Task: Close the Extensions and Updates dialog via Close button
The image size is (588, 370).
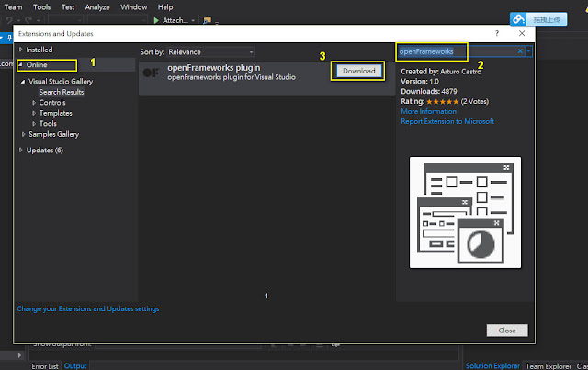Action: [507, 331]
